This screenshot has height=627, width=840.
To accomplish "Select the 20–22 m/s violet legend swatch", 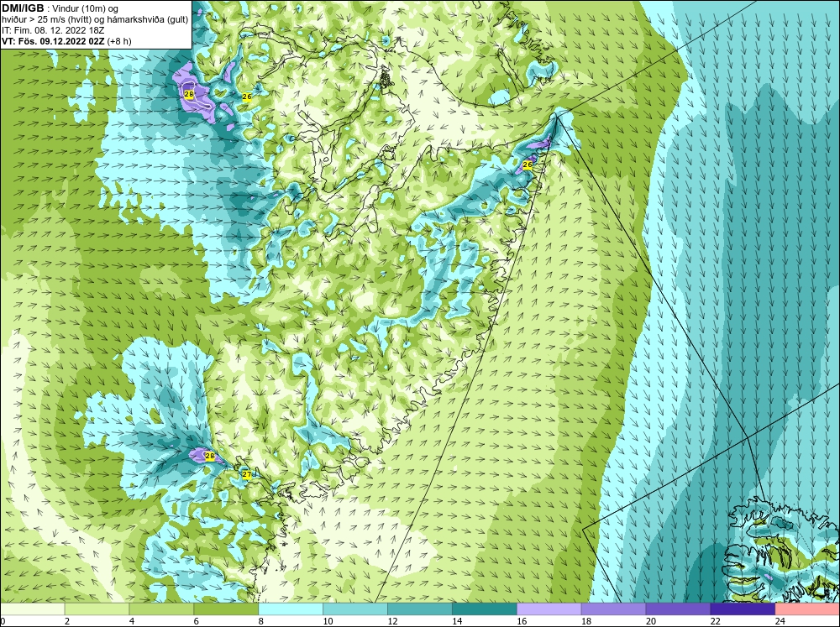I will 678,609.
